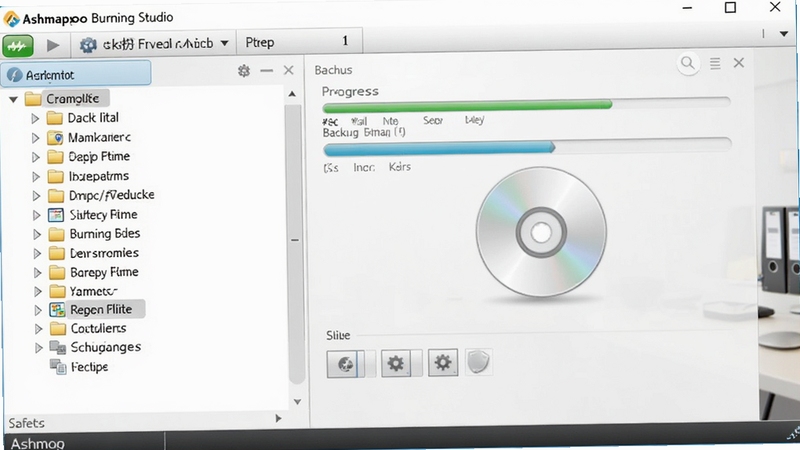Expand the Ibuepatrms folder

click(35, 177)
